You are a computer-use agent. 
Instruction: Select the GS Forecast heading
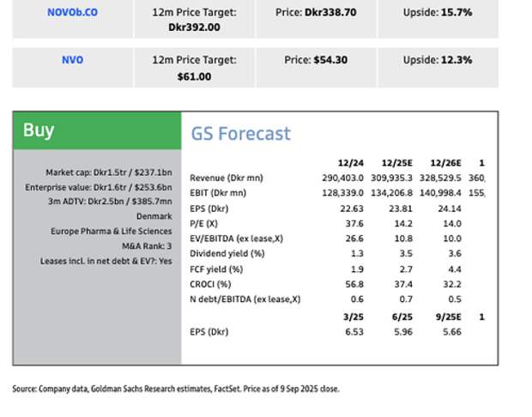point(240,134)
